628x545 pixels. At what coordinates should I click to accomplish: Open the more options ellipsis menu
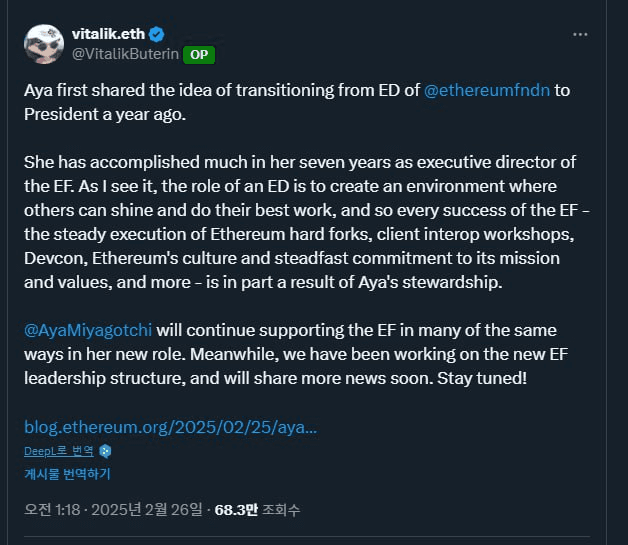click(x=580, y=34)
